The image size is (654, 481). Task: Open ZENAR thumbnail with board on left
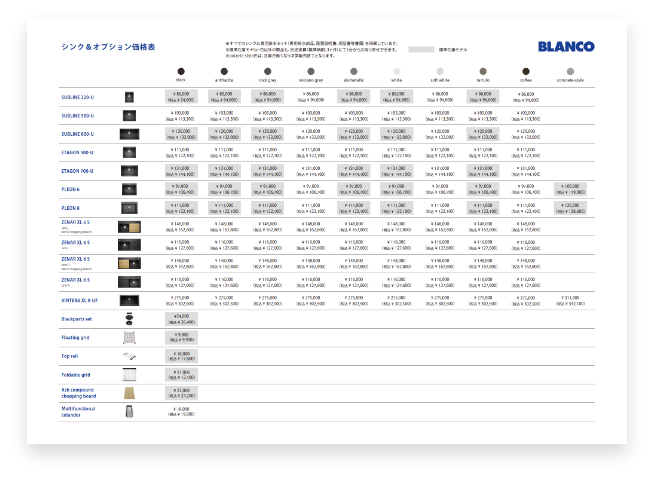129,263
